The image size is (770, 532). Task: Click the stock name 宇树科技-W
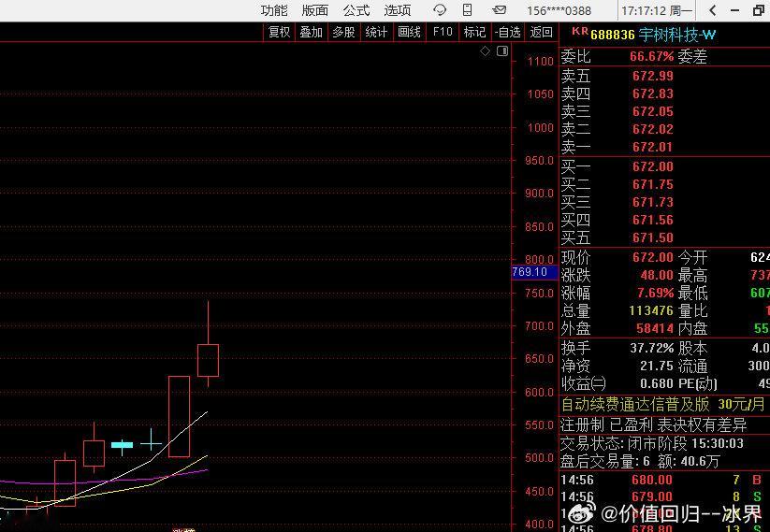tap(677, 35)
